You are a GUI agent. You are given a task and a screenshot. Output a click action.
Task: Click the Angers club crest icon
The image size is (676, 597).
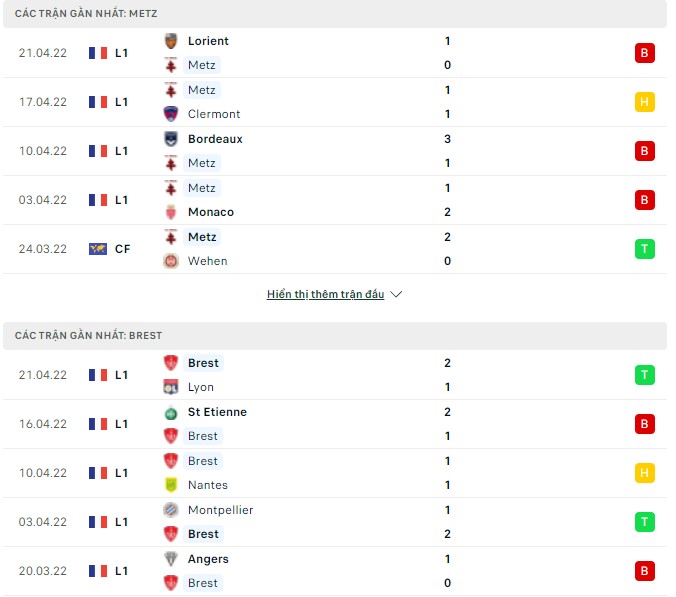(171, 559)
